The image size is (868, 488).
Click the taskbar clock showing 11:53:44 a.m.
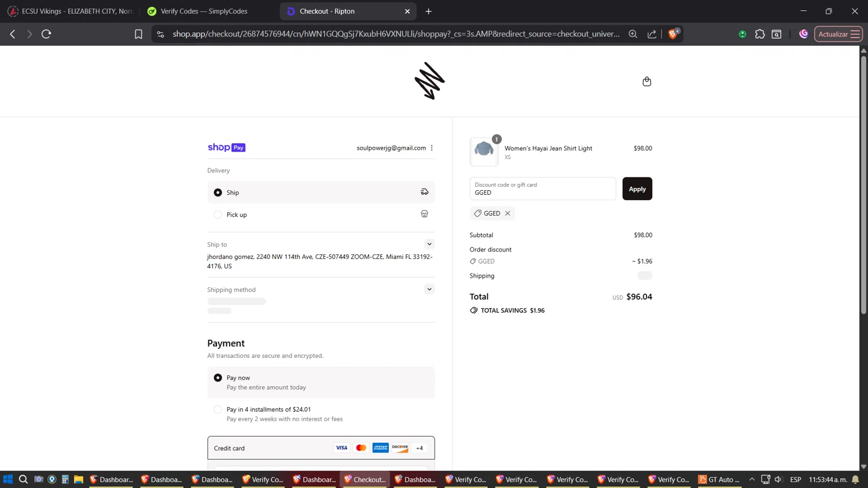[827, 479]
